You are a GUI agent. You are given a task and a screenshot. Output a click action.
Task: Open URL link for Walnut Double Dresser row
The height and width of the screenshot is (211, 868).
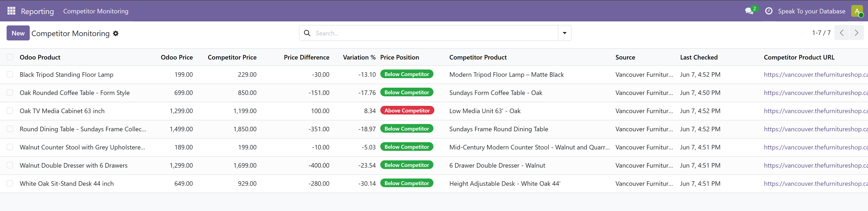(815, 166)
